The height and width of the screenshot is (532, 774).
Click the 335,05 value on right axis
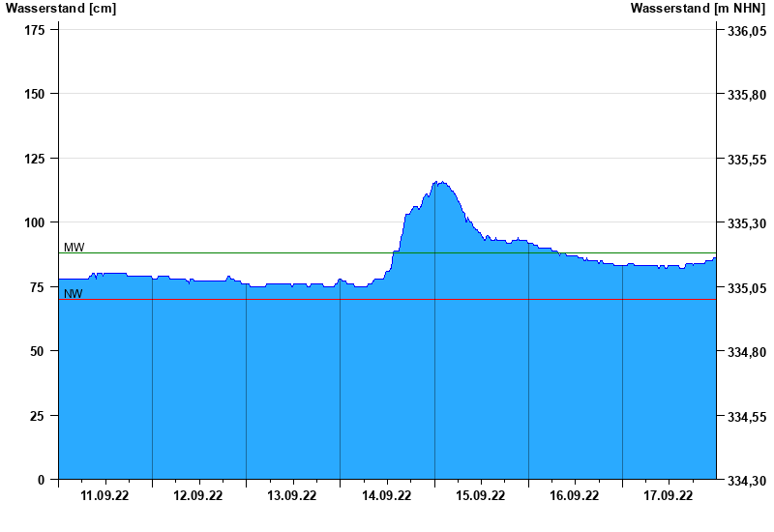pyautogui.click(x=747, y=288)
